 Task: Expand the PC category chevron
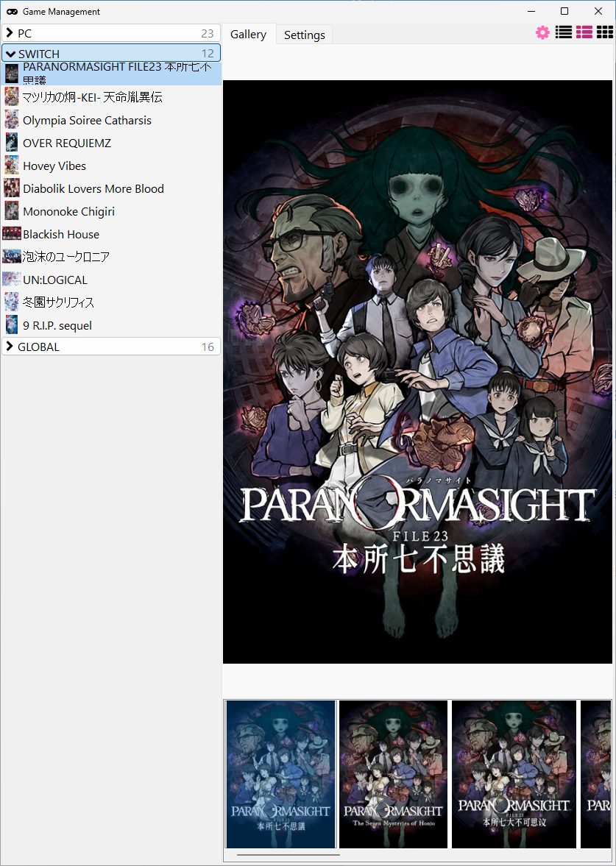(x=9, y=33)
